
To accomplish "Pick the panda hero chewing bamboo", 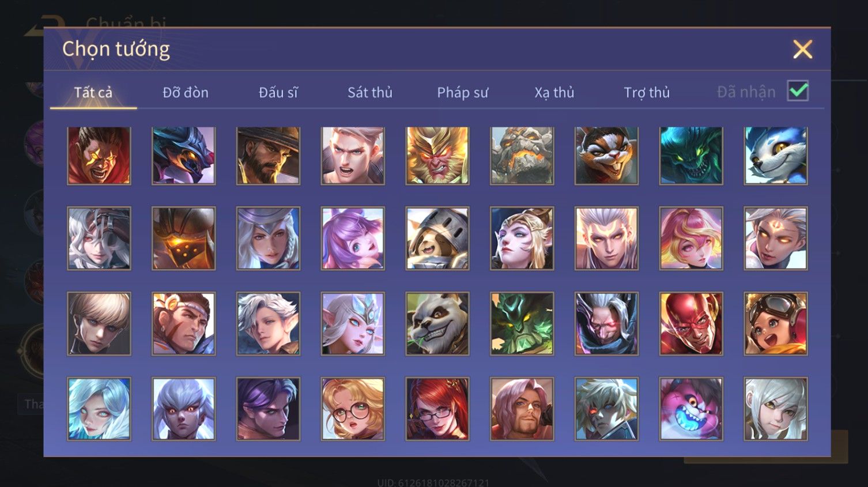I will (437, 323).
